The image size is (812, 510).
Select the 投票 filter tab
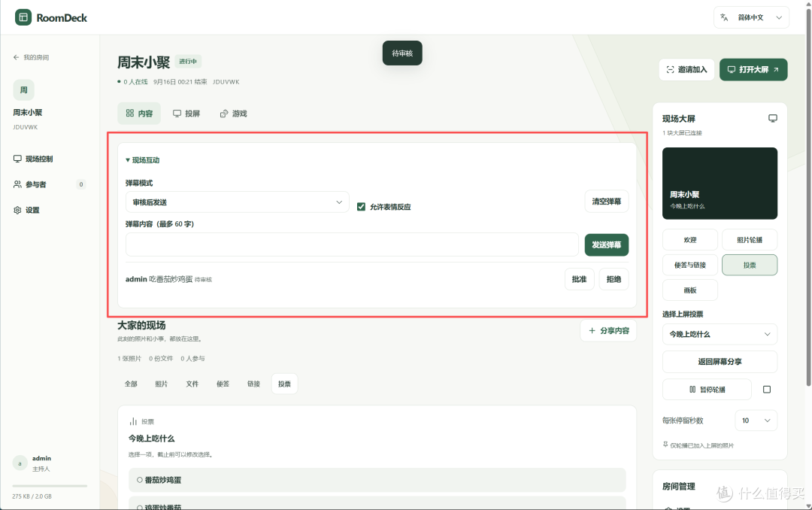pos(284,384)
